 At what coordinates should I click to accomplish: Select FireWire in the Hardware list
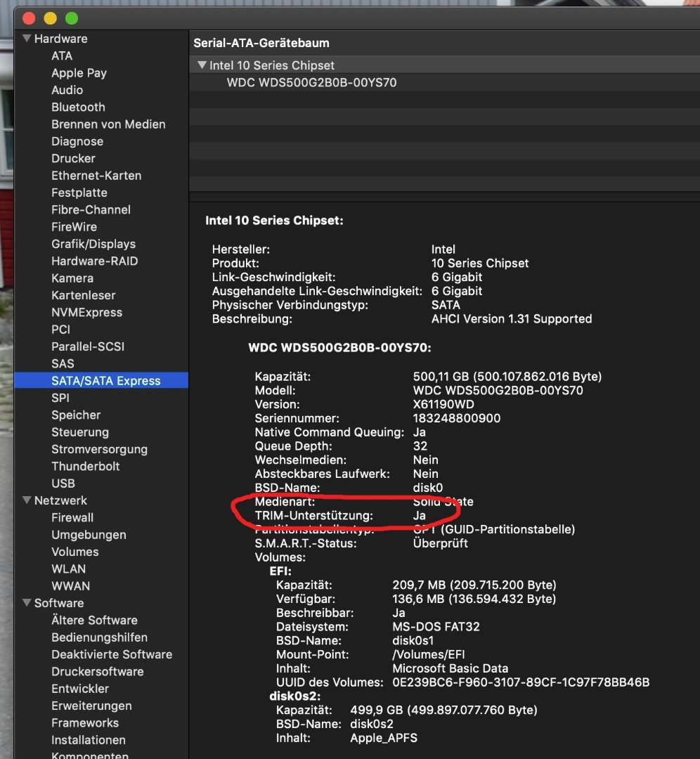[x=74, y=226]
